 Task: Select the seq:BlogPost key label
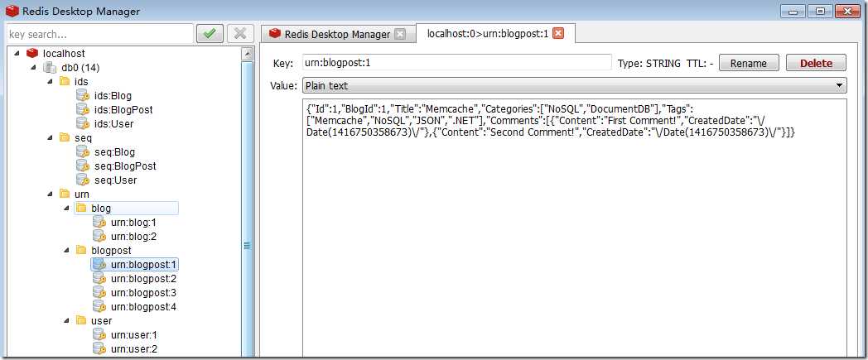point(125,166)
